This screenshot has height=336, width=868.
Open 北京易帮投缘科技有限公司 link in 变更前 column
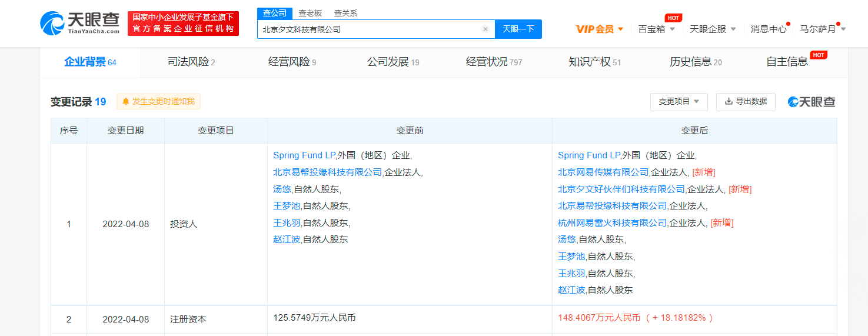tap(328, 172)
